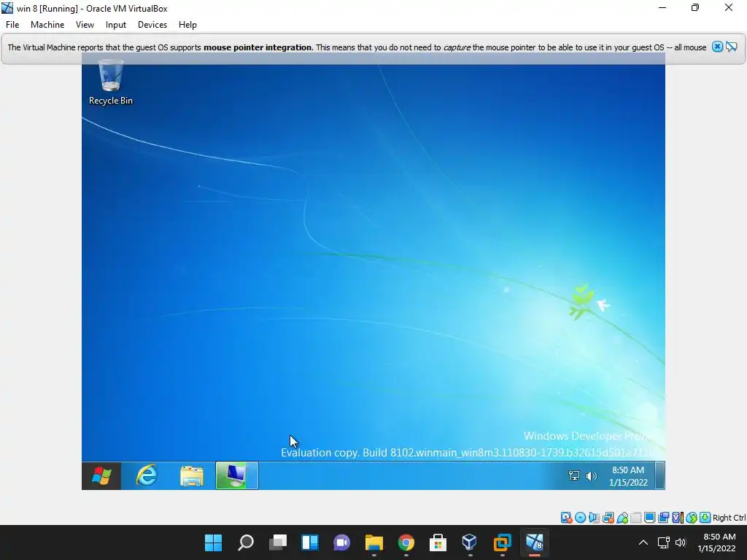
Task: Launch Google Chrome from host taskbar
Action: point(406,542)
